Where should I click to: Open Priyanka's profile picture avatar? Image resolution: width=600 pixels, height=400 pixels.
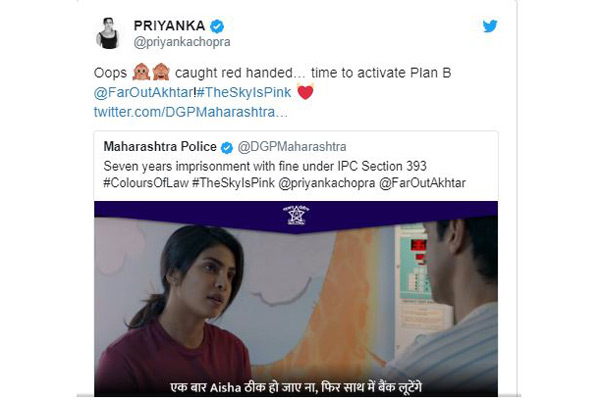point(108,33)
